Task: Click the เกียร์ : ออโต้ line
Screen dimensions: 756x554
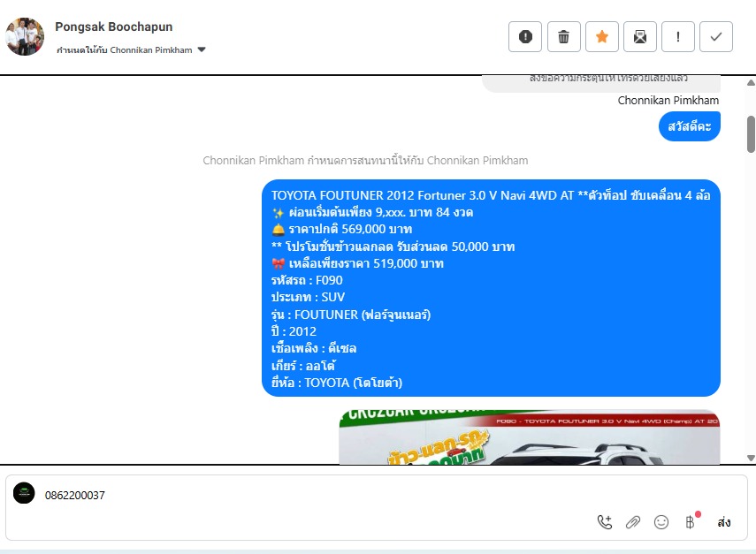Action: pyautogui.click(x=303, y=366)
